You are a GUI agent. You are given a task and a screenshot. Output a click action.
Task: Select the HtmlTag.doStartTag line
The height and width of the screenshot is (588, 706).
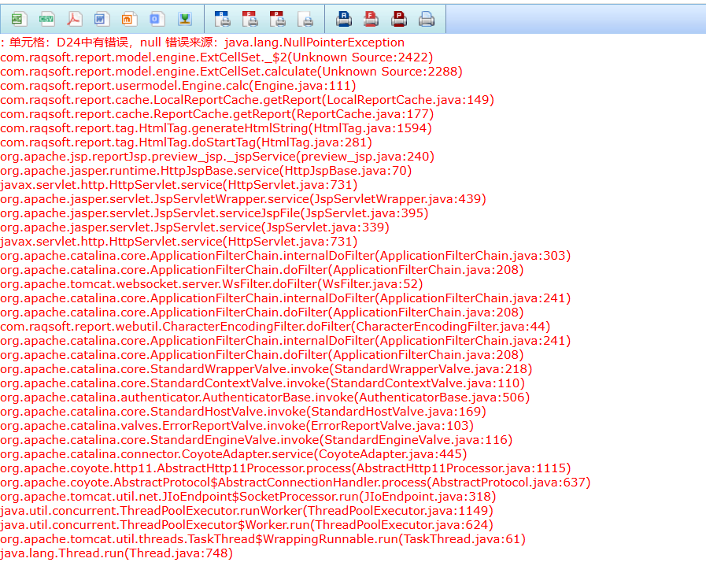point(187,142)
